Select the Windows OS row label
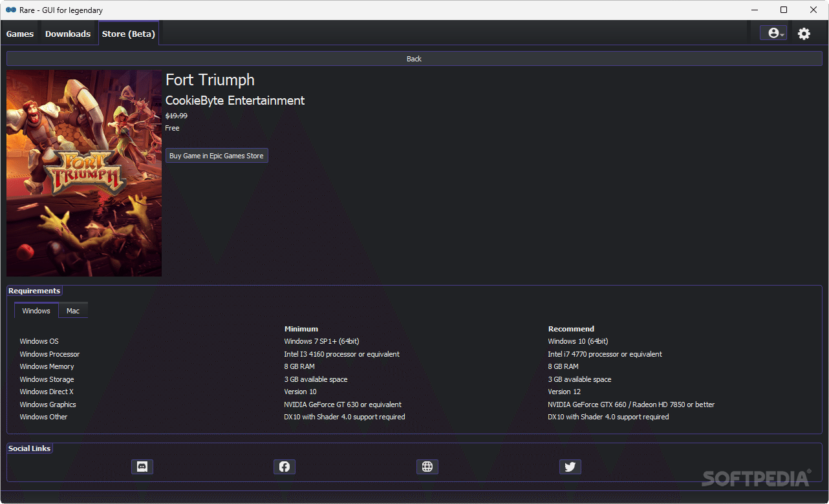This screenshot has height=504, width=829. 39,341
